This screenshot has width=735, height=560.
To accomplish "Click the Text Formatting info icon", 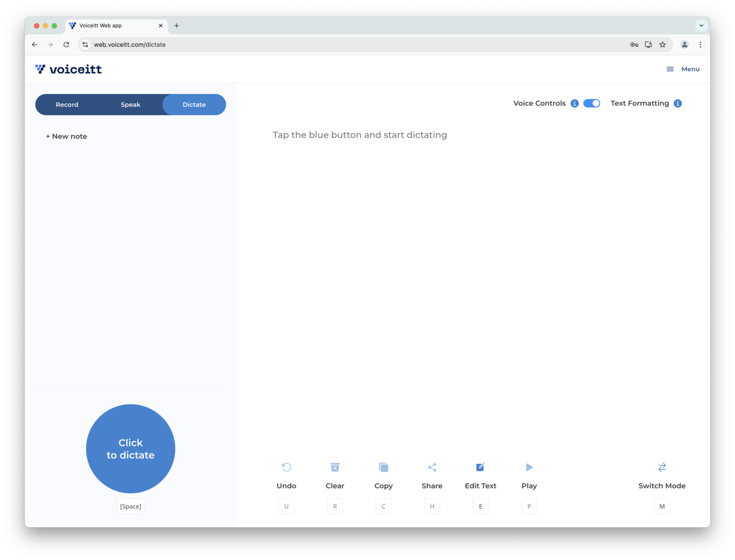I will click(x=678, y=103).
